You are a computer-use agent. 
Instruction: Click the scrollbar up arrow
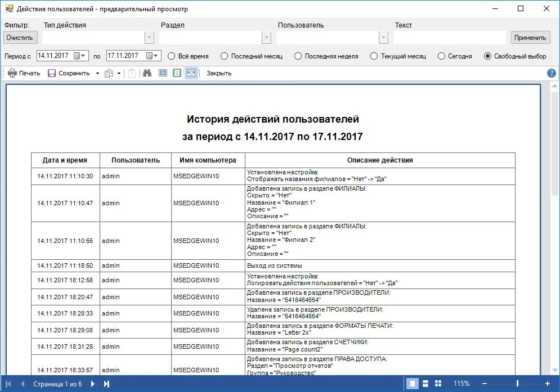tap(554, 86)
